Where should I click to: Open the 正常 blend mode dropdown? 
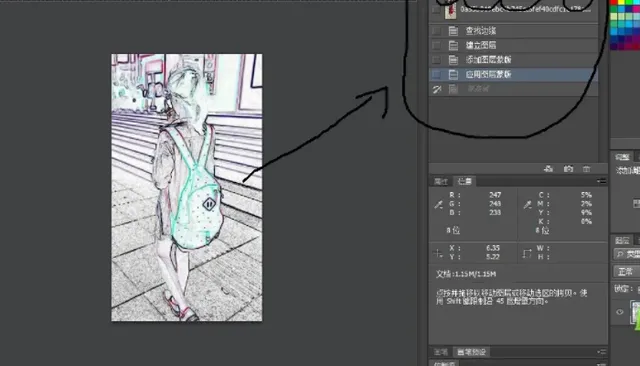coord(627,271)
